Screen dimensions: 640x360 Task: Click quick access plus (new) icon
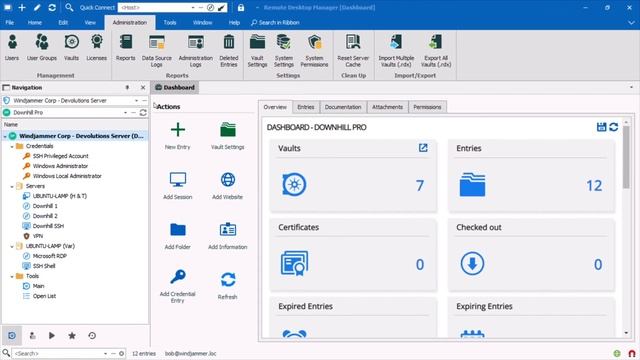(x=22, y=7)
